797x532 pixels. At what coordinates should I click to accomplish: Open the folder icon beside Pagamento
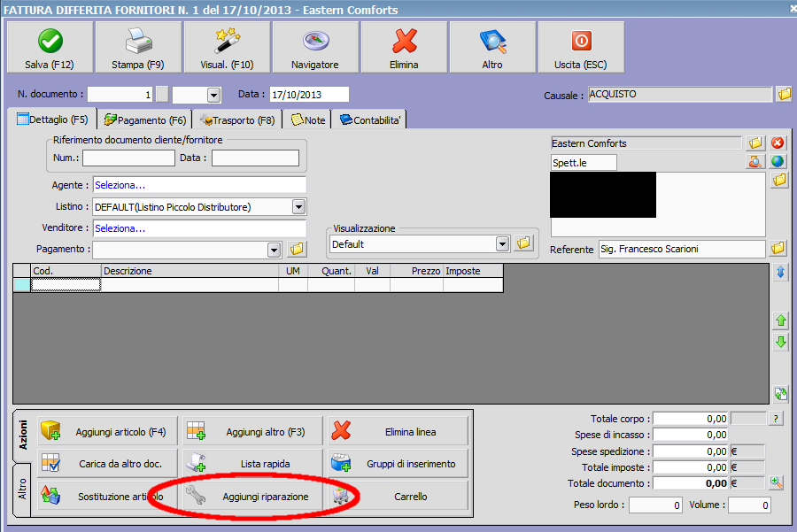[297, 249]
